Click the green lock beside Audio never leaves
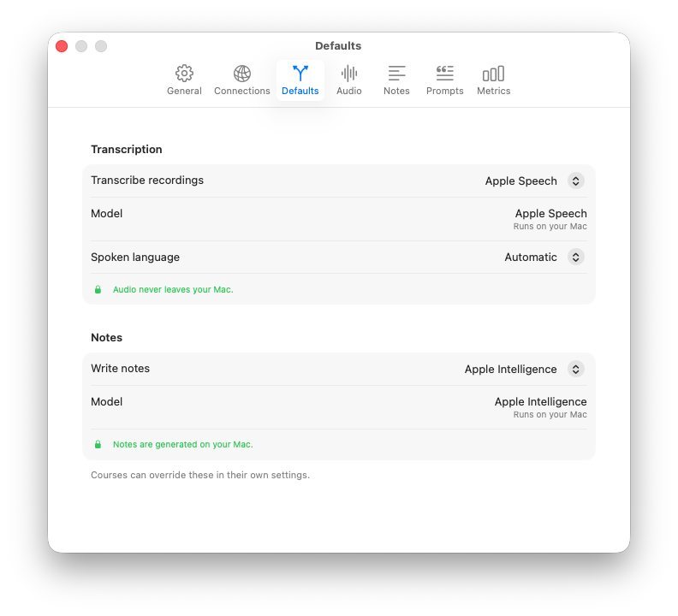The height and width of the screenshot is (616, 678). click(98, 290)
